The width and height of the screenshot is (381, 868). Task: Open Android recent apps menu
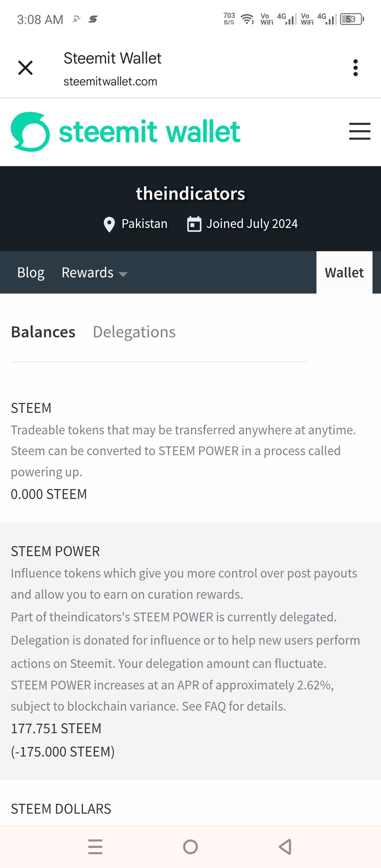(x=95, y=846)
